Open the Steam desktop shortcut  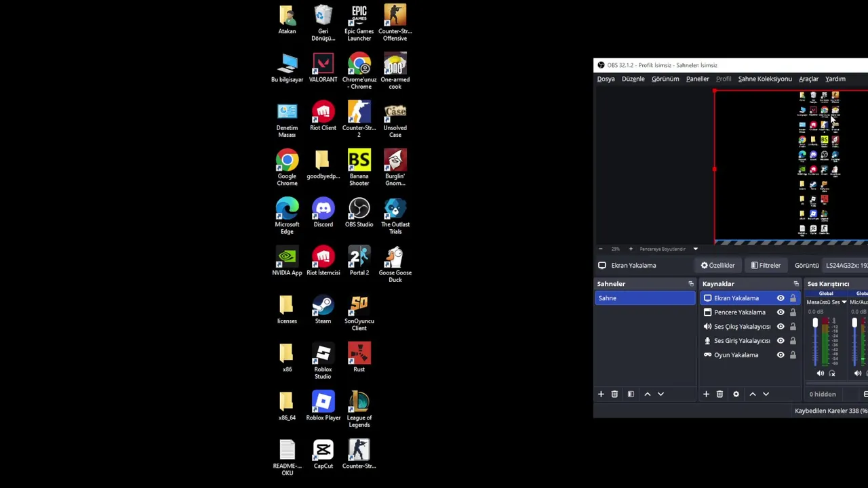[x=323, y=309]
